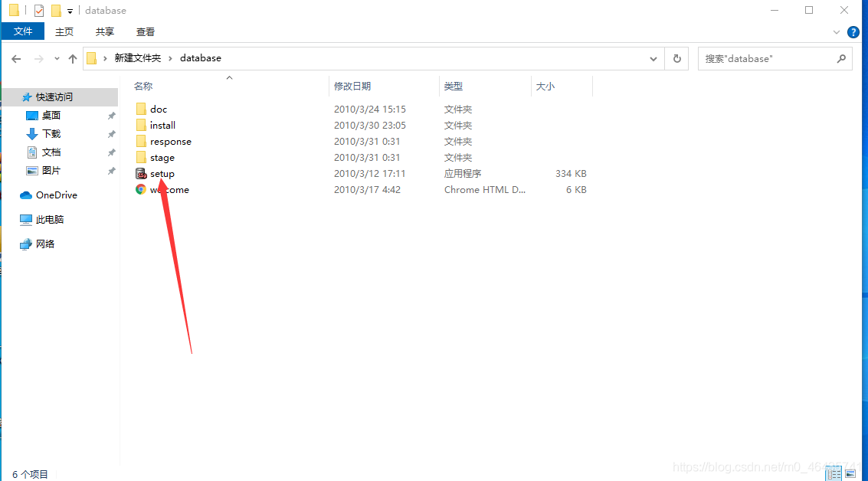868x481 pixels.
Task: Click the doc date 2010/3/24 15:15
Action: tap(370, 109)
